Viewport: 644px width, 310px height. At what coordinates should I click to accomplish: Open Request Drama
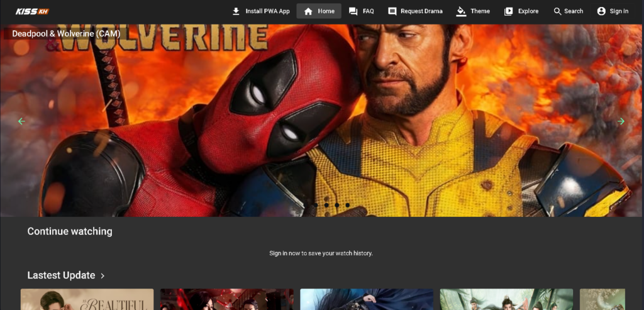(415, 11)
